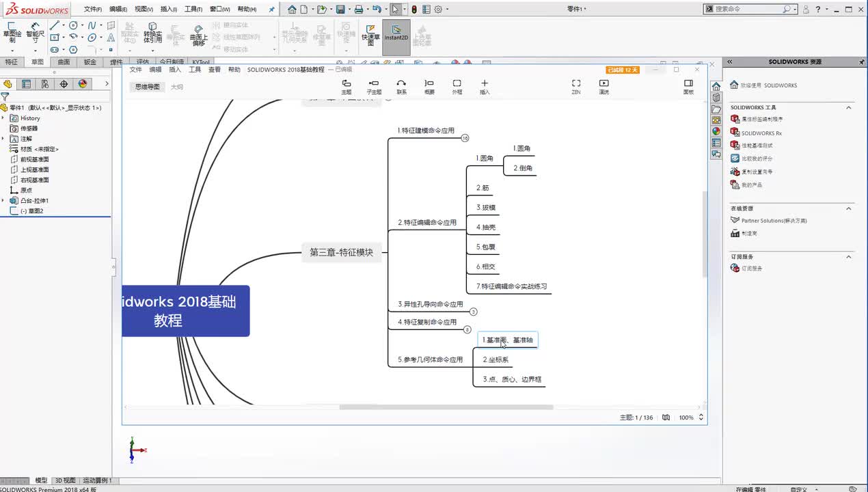Open the 我的产品 link
Screen dimensions: 868x492
746,184
